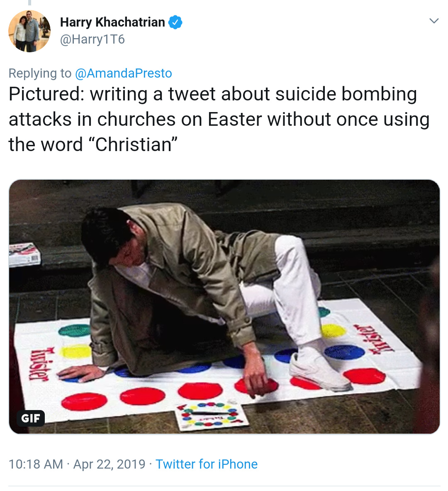Viewport: 448px width, 491px height.
Task: Click the GIF badge on the media
Action: point(31,418)
